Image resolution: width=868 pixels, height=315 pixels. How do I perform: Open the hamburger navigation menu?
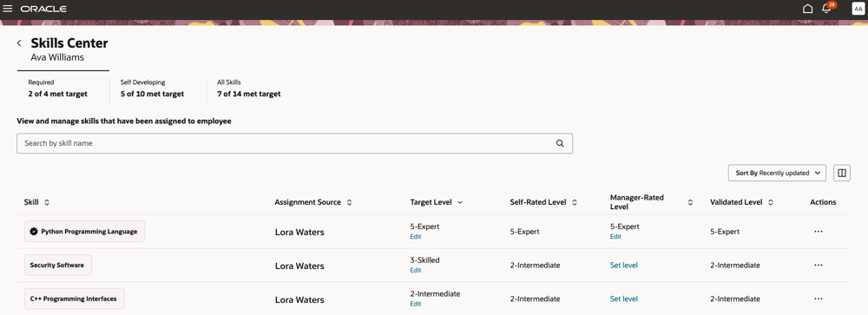coord(8,9)
